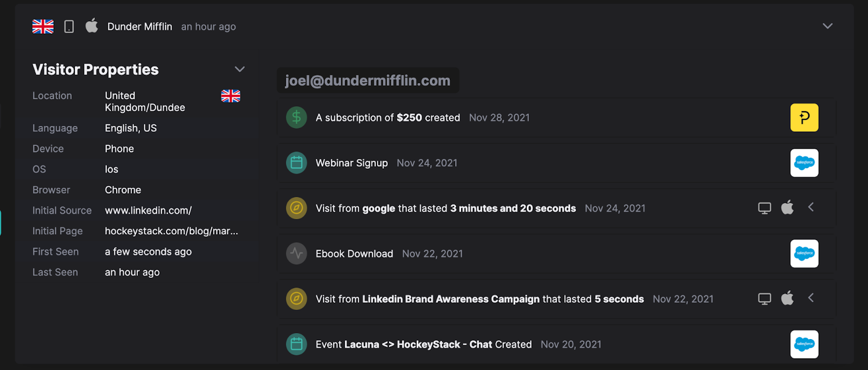Open the www.linkedin.com initial source link
This screenshot has width=868, height=370.
click(x=148, y=210)
